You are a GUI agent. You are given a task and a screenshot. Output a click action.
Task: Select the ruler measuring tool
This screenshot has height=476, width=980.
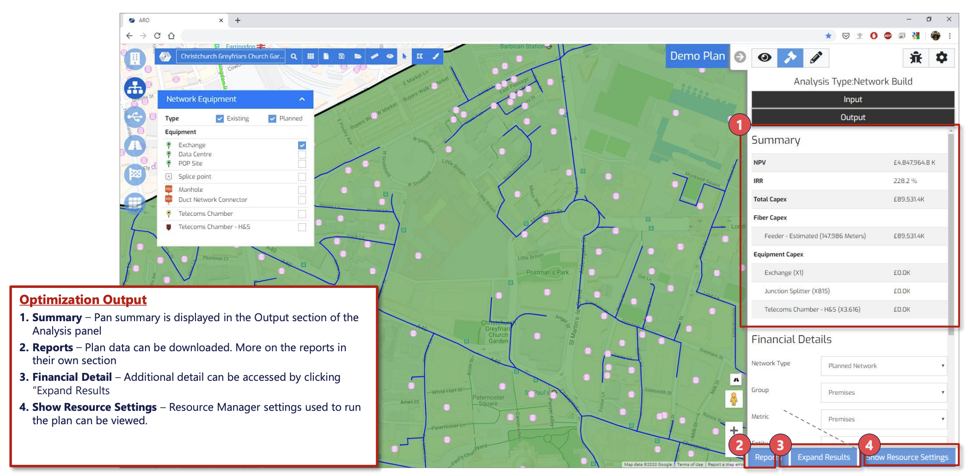374,56
